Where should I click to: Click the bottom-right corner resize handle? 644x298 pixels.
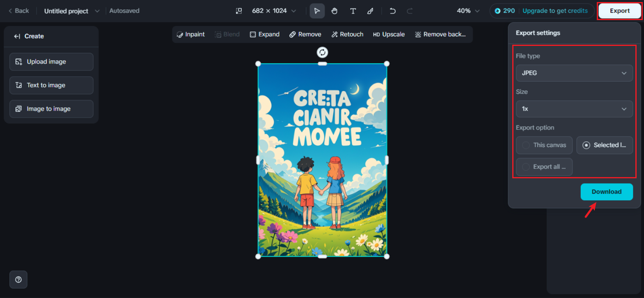387,256
